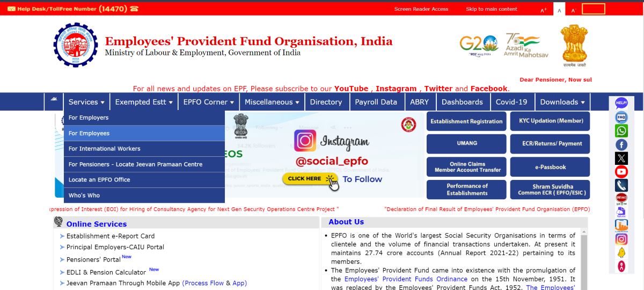
Task: Open the Twitter link in news line
Action: click(438, 89)
